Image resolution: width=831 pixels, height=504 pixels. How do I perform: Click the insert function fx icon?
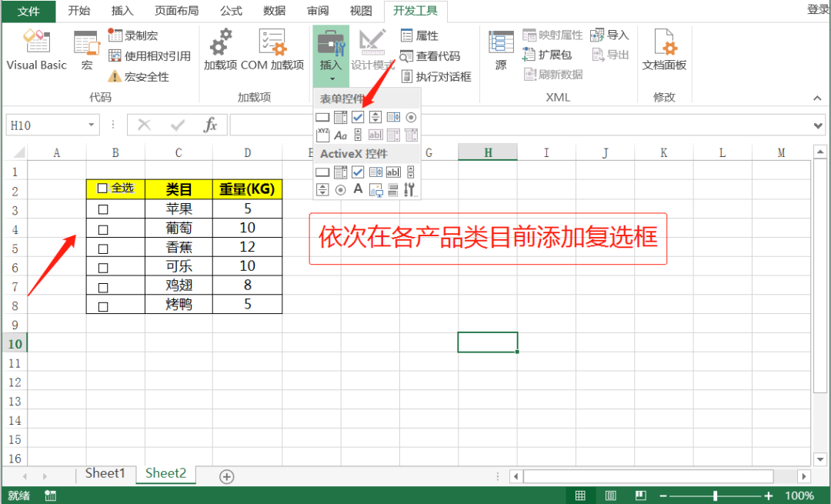coord(210,125)
